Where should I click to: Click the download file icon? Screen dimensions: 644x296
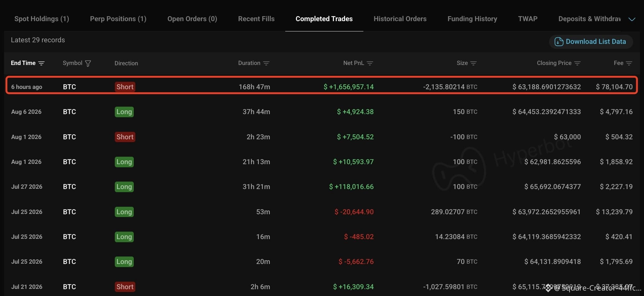click(559, 42)
